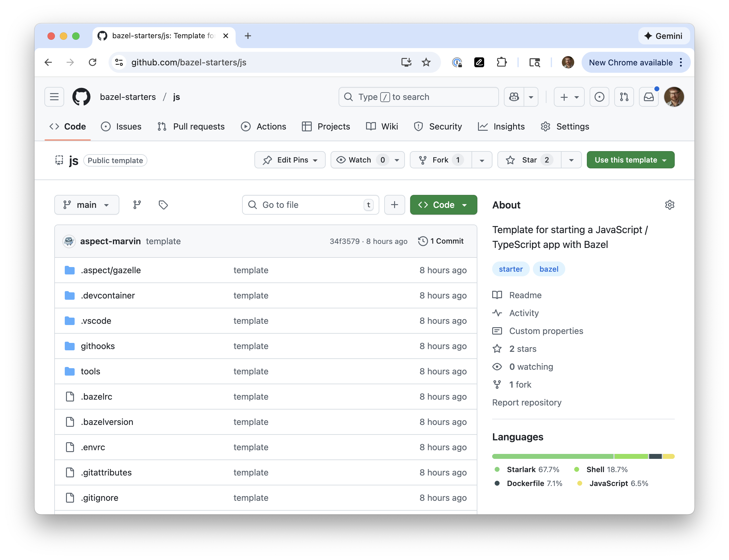Open the repository Settings tab
Viewport: 729px width, 560px height.
[565, 127]
